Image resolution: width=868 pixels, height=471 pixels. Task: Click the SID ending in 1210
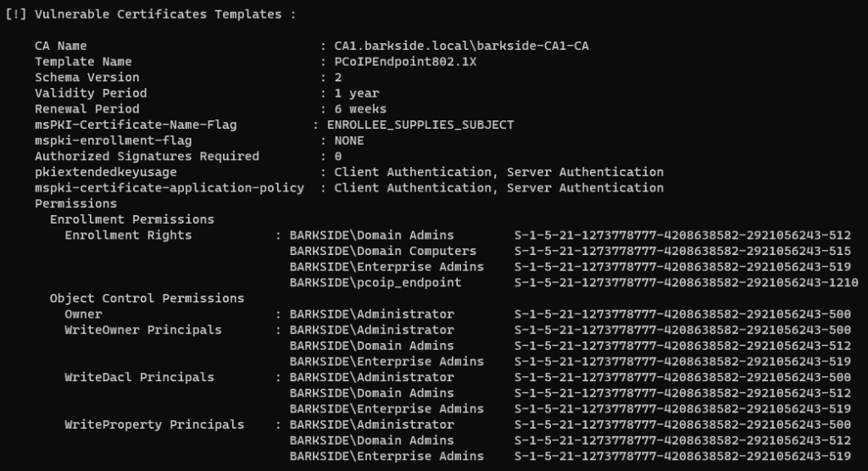[x=686, y=283]
